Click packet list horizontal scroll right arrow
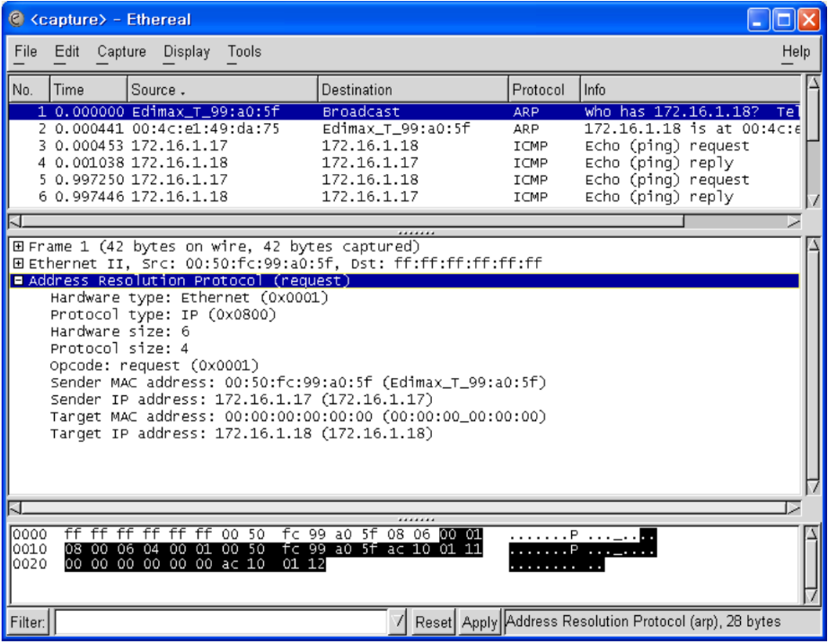This screenshot has width=828, height=644. [x=794, y=221]
